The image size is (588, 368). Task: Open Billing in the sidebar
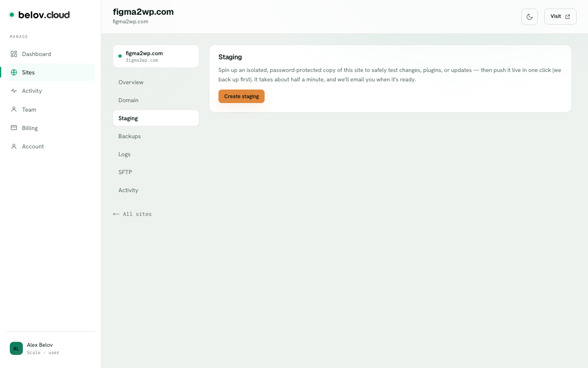50,128
